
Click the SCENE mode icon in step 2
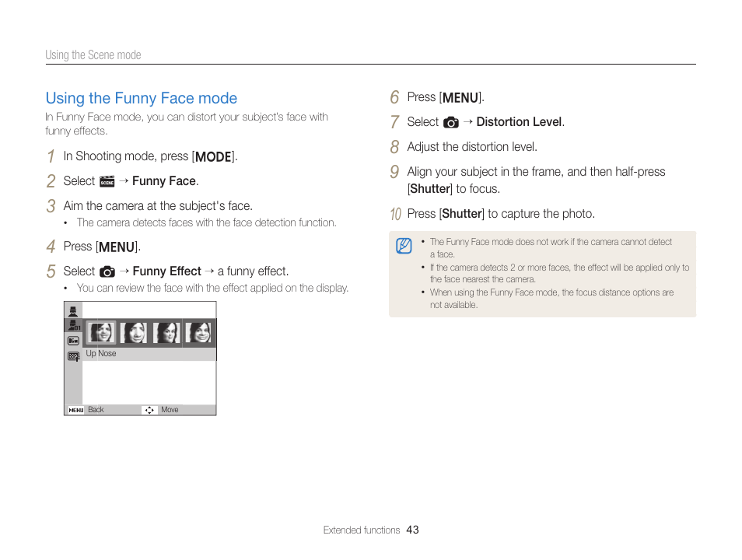(107, 181)
